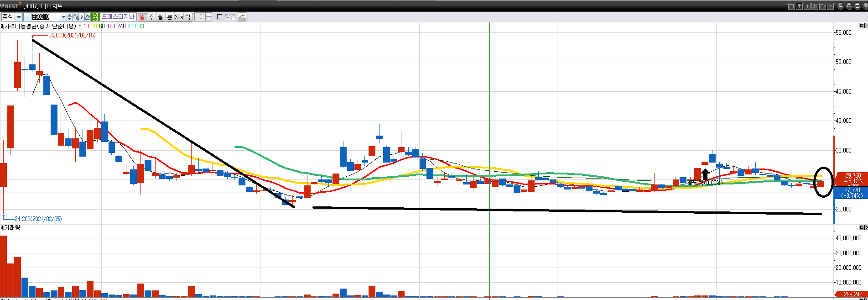Click the yellow moving average period 20

(94, 26)
